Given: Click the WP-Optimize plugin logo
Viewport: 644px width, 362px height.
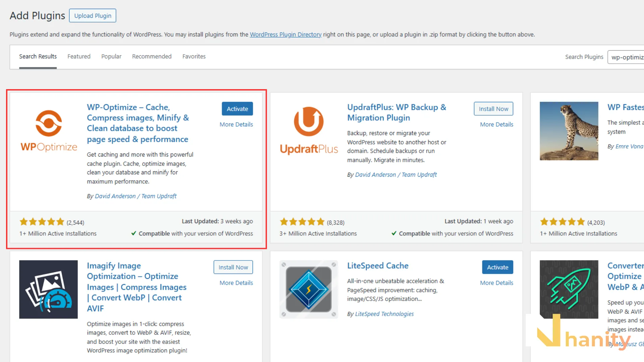Looking at the screenshot, I should click(49, 131).
